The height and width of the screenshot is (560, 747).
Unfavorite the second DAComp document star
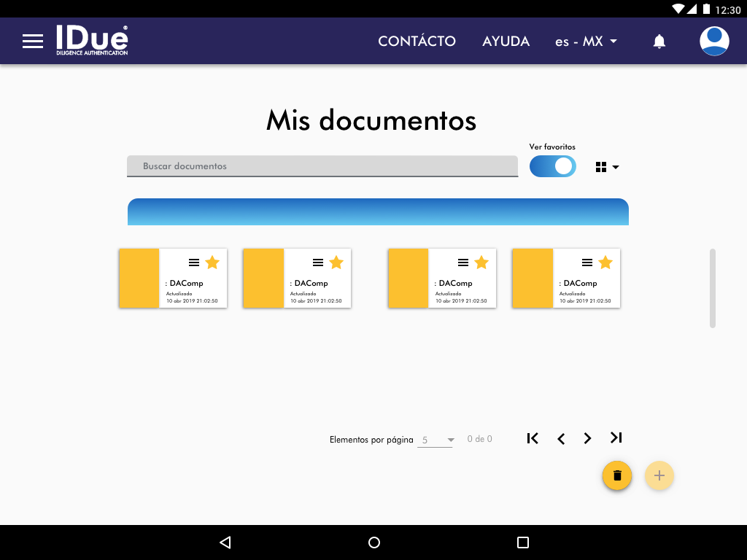pos(336,262)
